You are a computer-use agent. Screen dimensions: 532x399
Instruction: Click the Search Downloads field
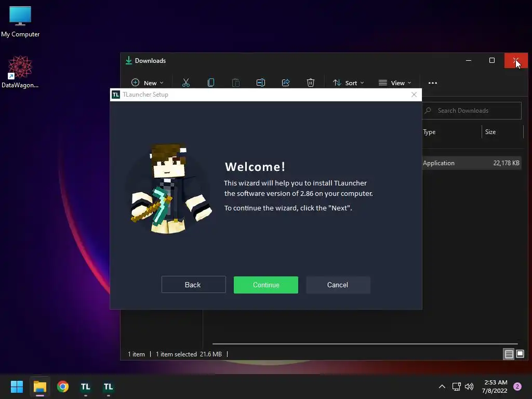tap(472, 111)
